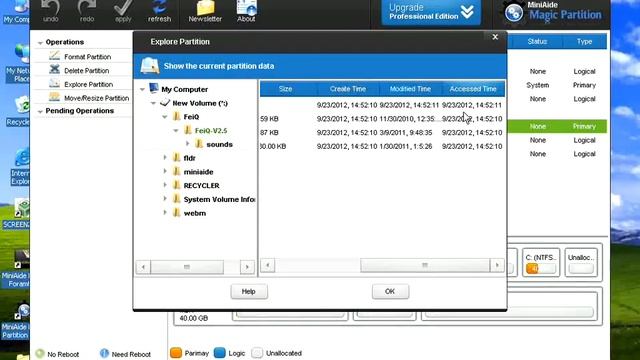Click the redo toolbar icon

point(87,11)
